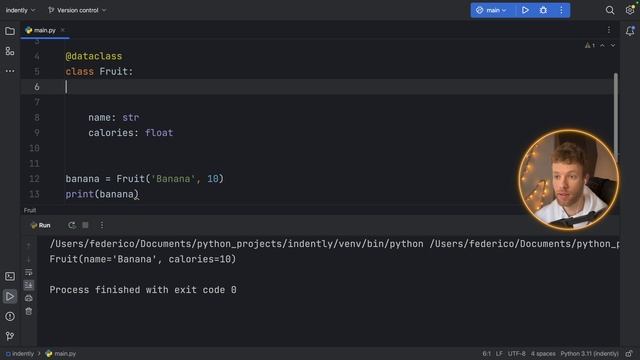Screen dimensions: 640x360
Task: Click line number 6 in the gutter
Action: 37,87
